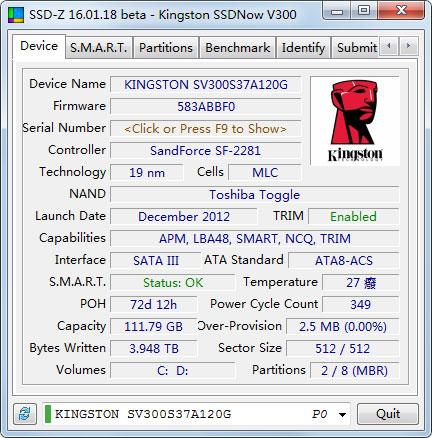Viewport: 432px width, 438px height.
Task: Click the SSD-Z app icon in title bar
Action: click(16, 15)
